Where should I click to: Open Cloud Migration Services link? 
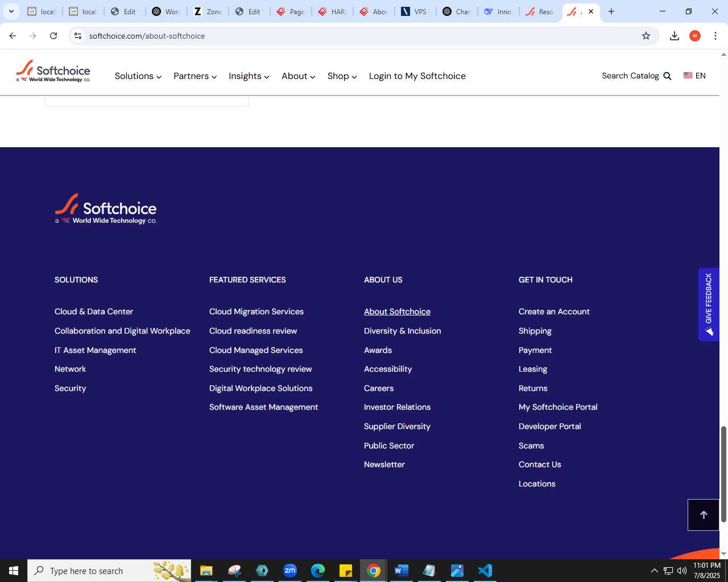click(x=257, y=311)
